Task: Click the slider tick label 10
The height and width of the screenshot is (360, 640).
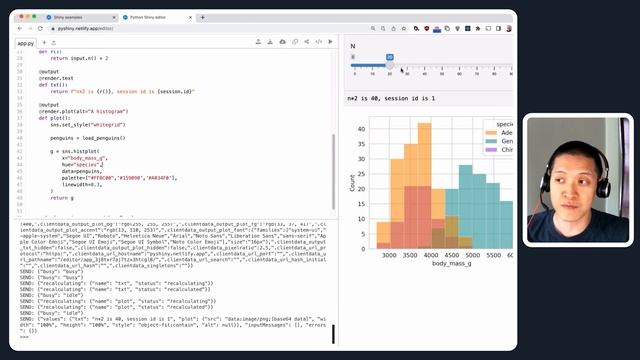Action: (372, 74)
